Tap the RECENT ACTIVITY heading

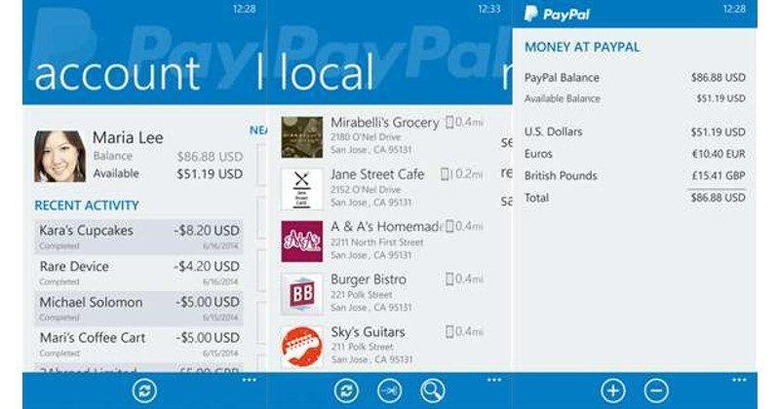point(87,205)
